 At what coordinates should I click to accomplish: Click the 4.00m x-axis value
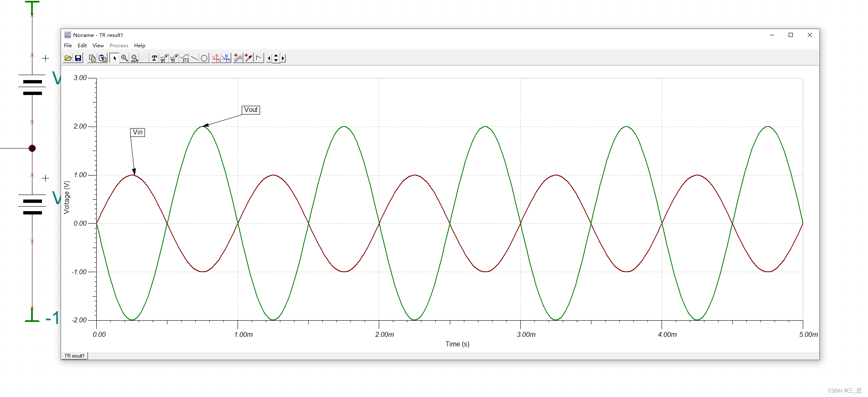tap(667, 334)
